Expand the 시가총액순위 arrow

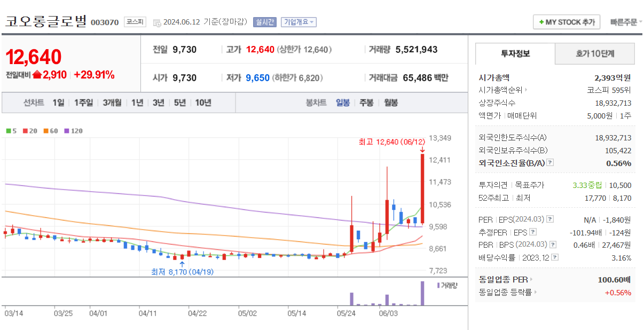pos(526,90)
